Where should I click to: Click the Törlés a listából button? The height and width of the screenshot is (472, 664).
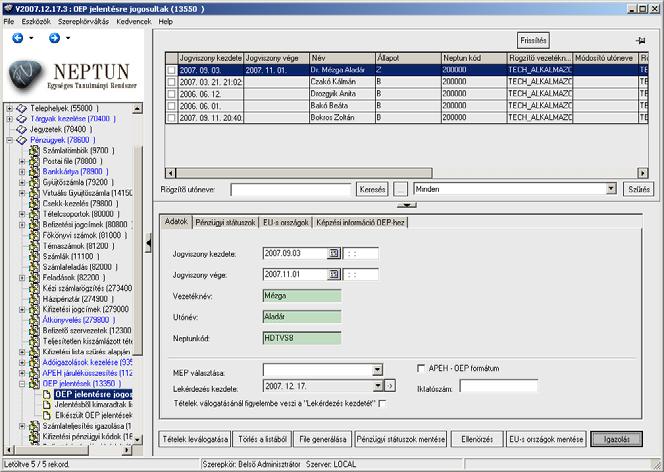262,439
